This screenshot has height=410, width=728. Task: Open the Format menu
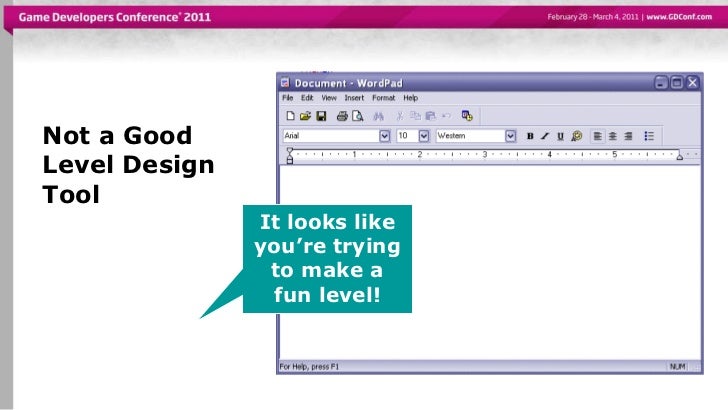[384, 98]
